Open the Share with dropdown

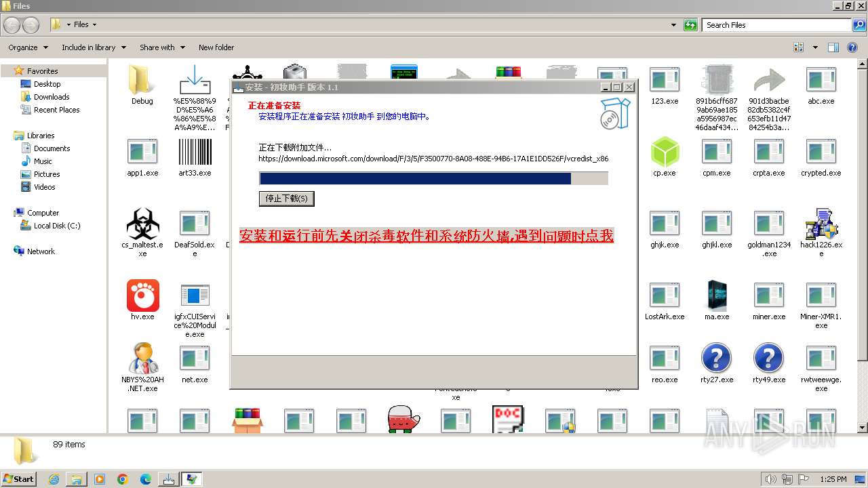[x=162, y=47]
